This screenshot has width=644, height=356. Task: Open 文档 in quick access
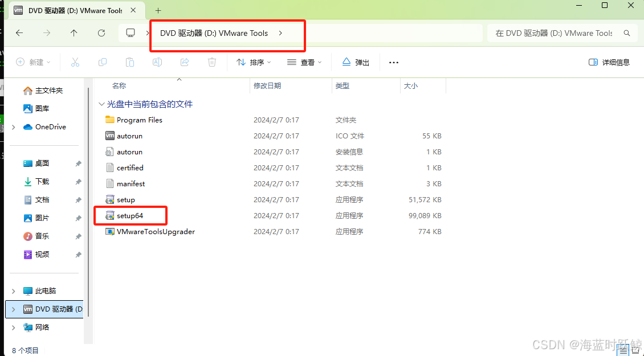[x=36, y=199]
